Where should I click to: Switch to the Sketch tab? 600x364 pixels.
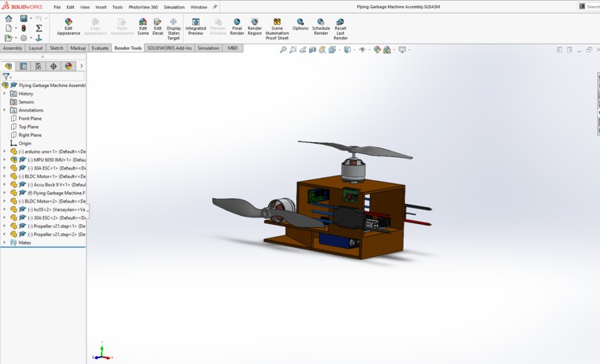coord(57,48)
